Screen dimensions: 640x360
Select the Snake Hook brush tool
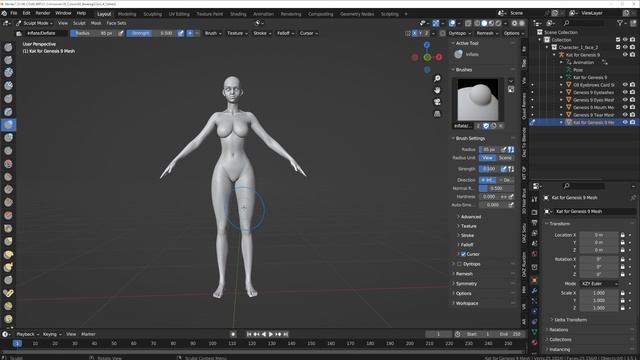click(x=8, y=267)
